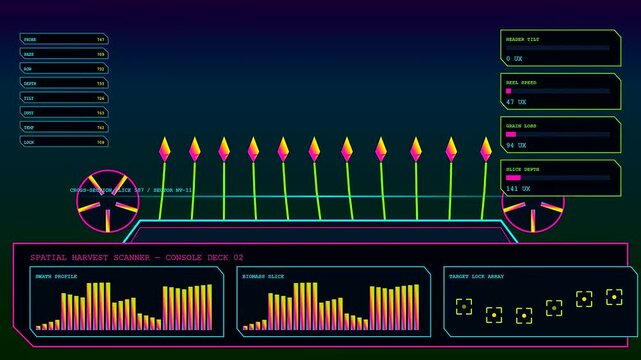
Task: Select the PASS readout row
Action: (x=64, y=54)
